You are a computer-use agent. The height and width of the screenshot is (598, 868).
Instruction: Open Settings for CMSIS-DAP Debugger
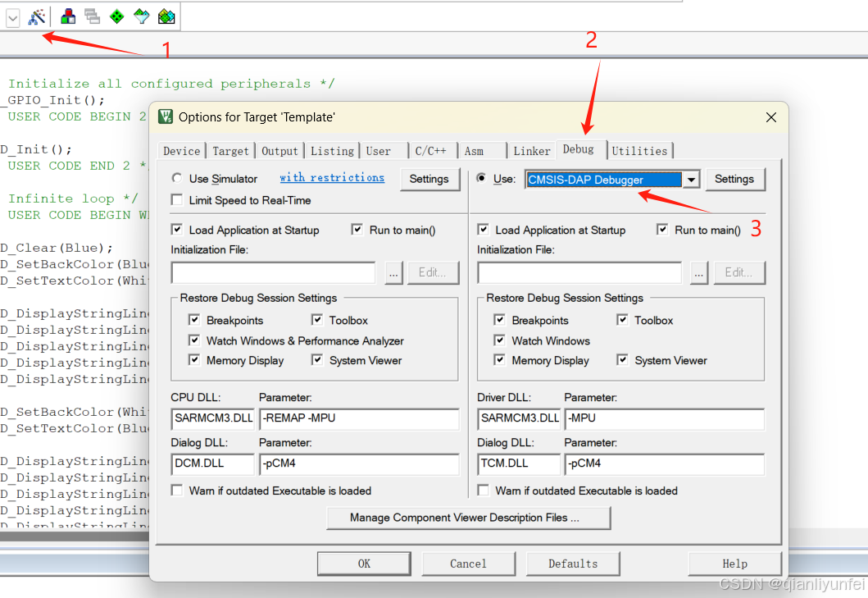coord(734,179)
